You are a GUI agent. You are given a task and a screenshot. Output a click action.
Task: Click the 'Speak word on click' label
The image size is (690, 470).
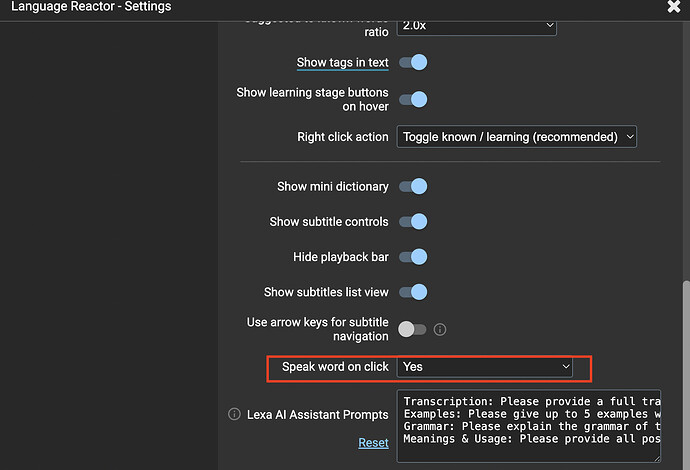(335, 367)
